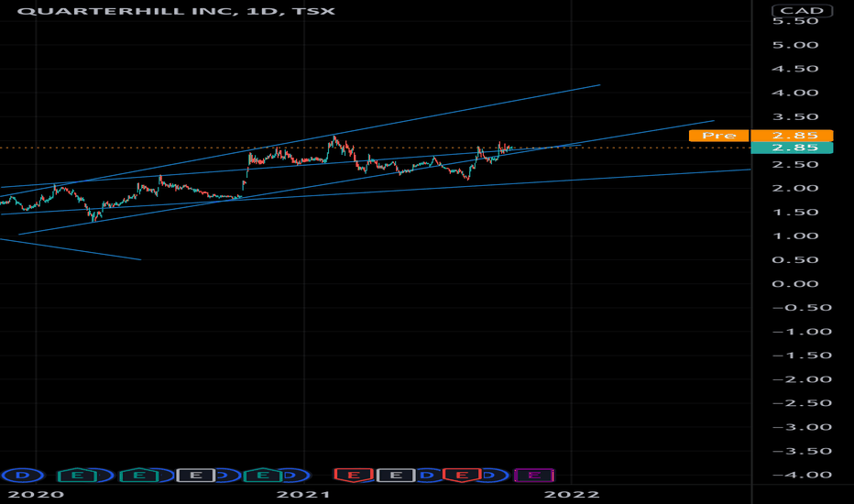Click the purple E earnings marker
Viewport: 854px width, 504px height.
[x=533, y=476]
